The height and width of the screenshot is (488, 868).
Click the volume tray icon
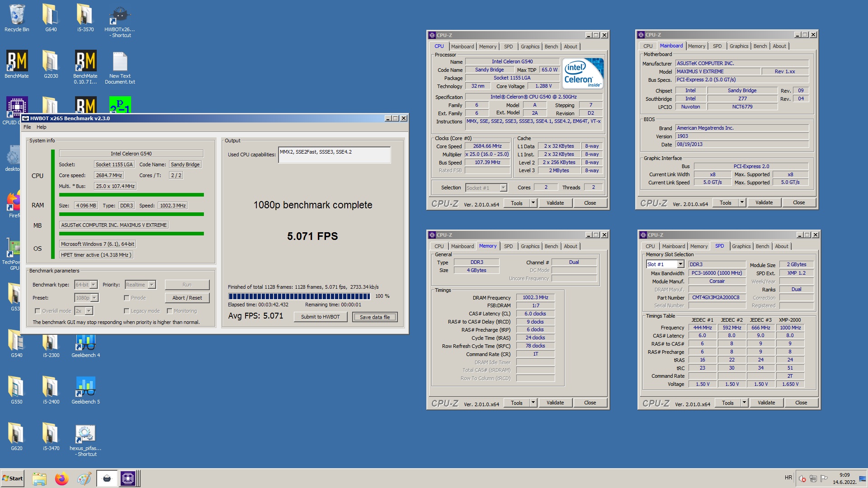coord(802,479)
